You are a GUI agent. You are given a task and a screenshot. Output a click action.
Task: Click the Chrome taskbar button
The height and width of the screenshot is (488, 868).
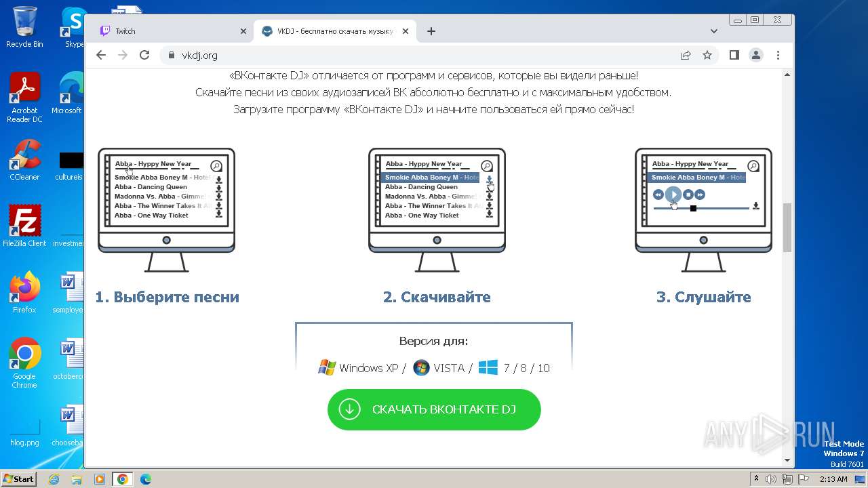pos(123,479)
